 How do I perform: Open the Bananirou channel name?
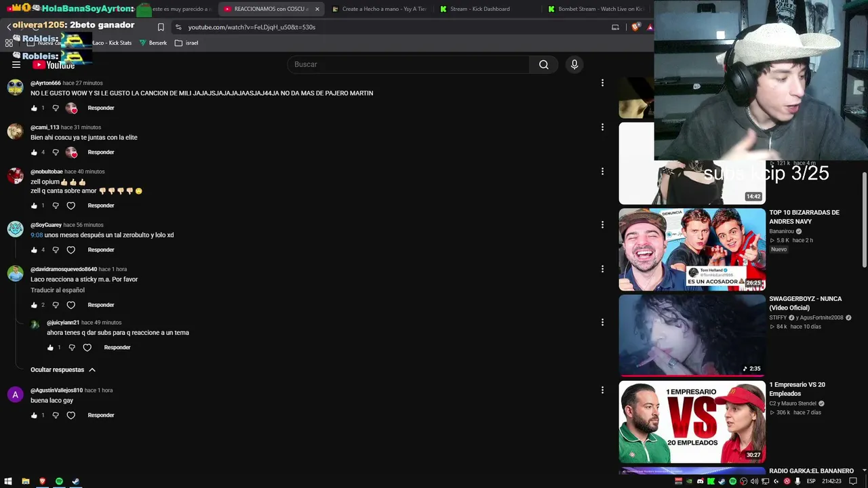pos(782,231)
